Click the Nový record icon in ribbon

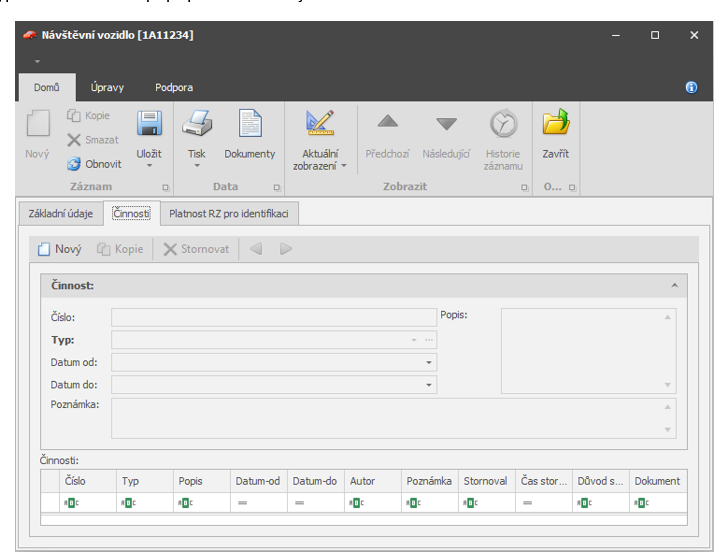pyautogui.click(x=38, y=123)
